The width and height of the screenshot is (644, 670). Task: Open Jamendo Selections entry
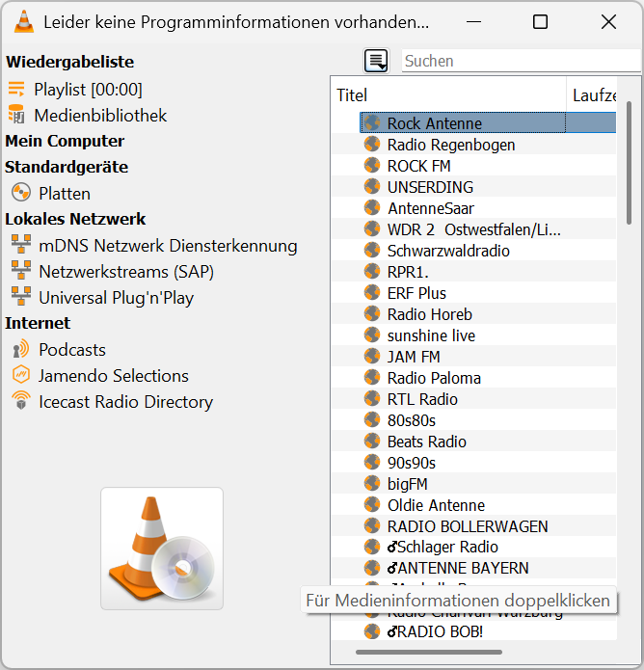click(114, 376)
